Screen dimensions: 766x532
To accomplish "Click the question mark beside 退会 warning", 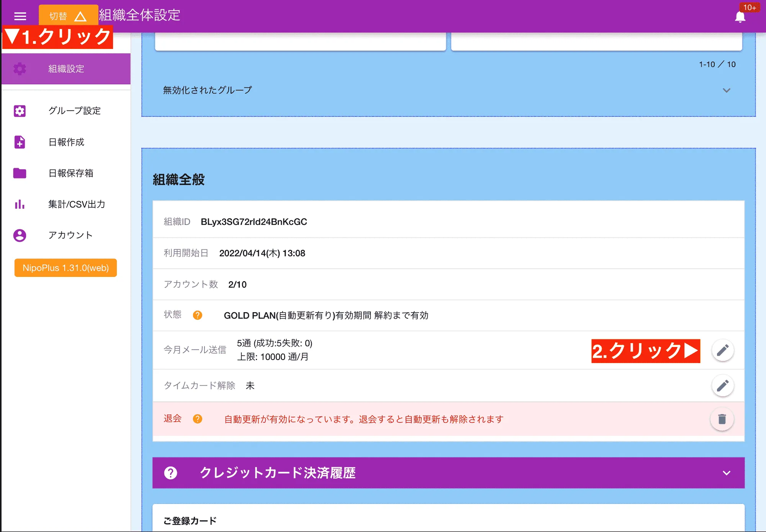I will [x=198, y=419].
